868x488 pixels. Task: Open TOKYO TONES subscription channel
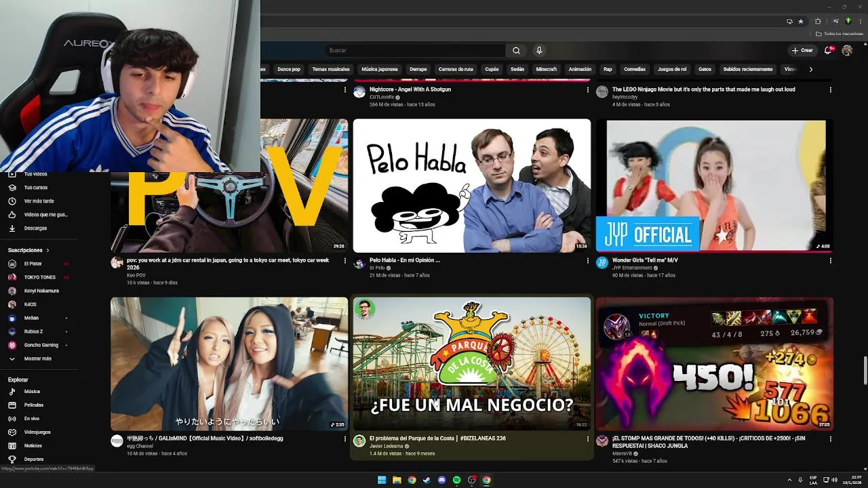click(x=39, y=277)
